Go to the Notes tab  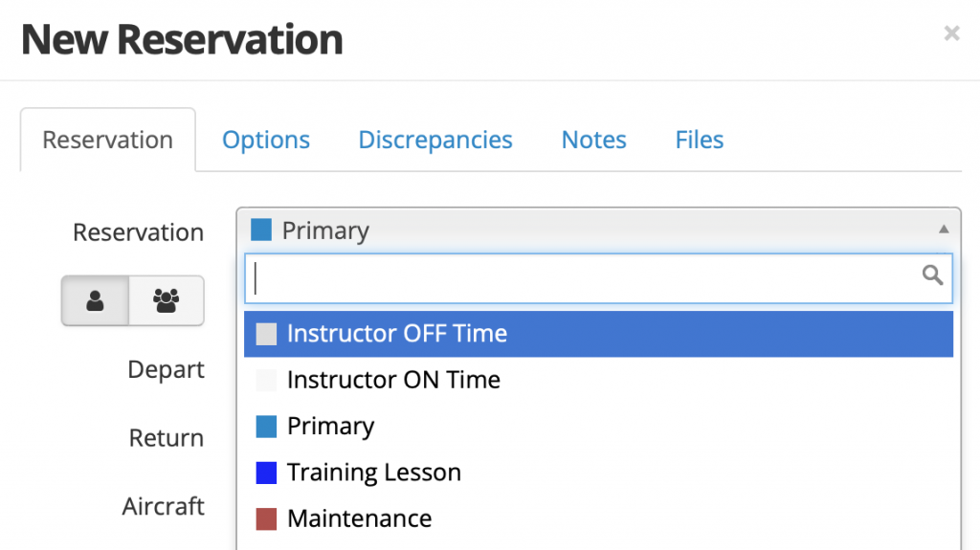[593, 140]
